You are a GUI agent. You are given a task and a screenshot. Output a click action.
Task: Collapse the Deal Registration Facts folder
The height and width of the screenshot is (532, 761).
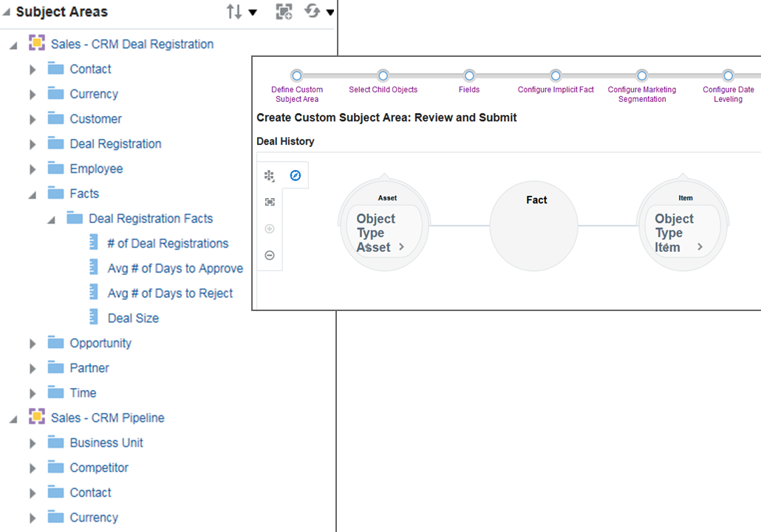50,218
